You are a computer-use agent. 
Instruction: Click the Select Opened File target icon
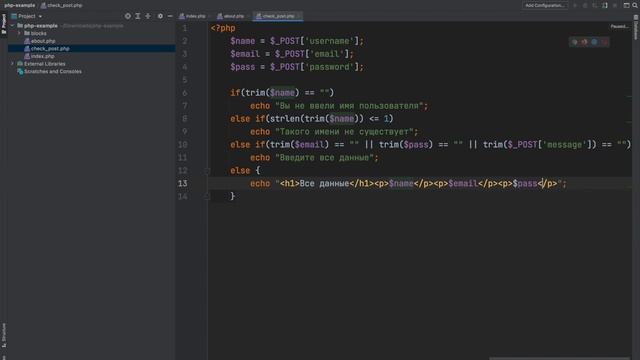click(128, 16)
